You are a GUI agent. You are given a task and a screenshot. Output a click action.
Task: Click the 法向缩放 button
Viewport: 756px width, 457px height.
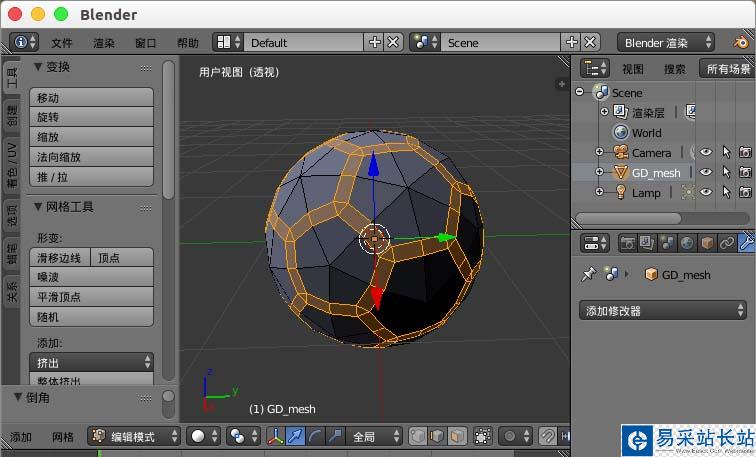click(x=92, y=157)
